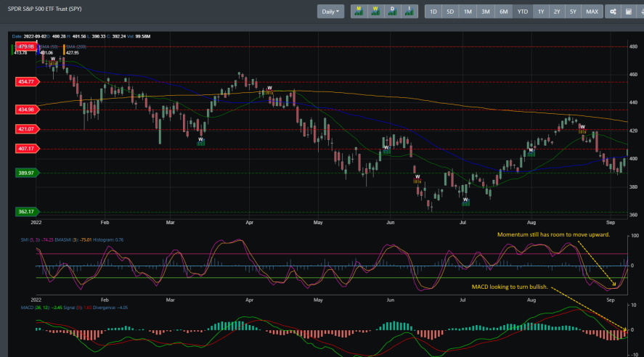Toggle the daily (D) signal chart icon
Viewport: 644px width, 357px height.
pos(392,12)
